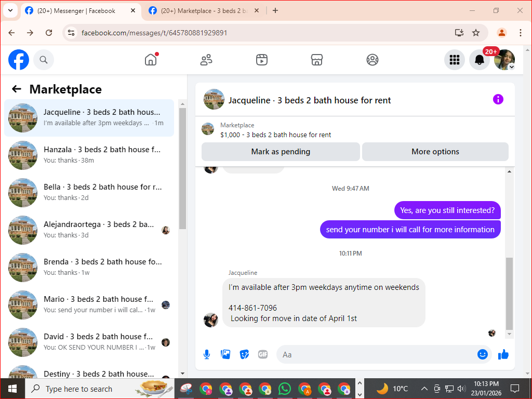
Task: Open the Facebook search magnifier
Action: coord(44,60)
